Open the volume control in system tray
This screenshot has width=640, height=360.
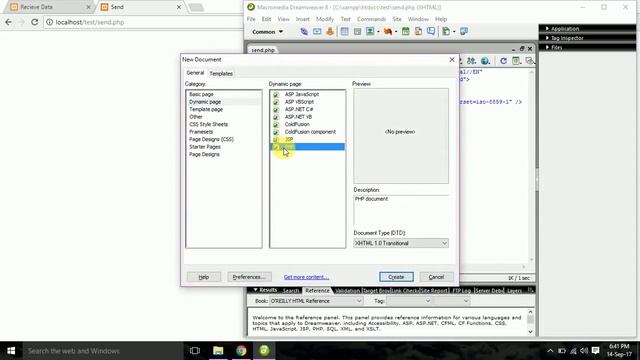(584, 351)
